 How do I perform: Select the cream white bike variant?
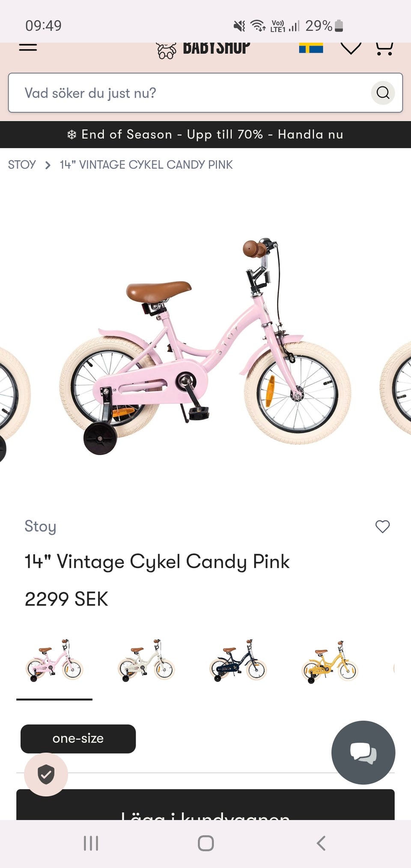pos(146,661)
